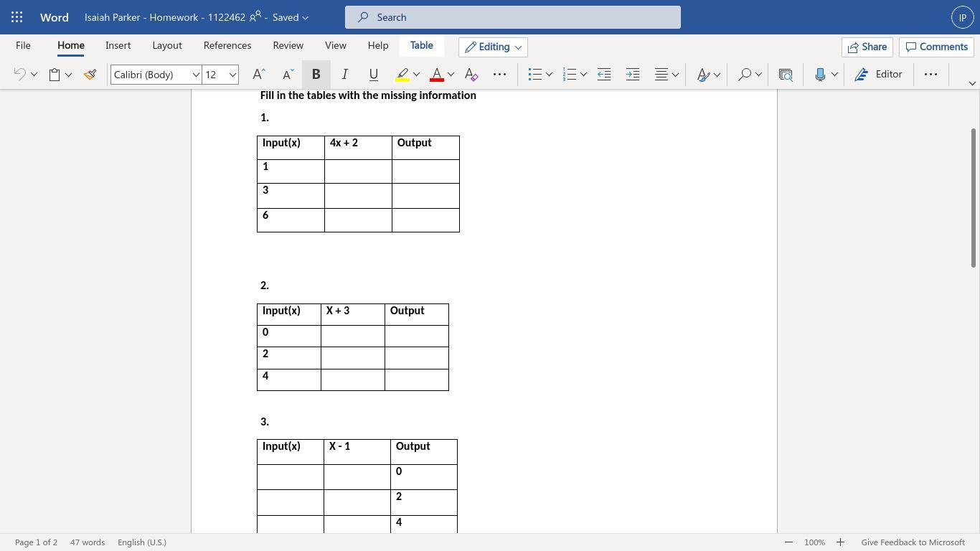Switch to the Layout tab
The image size is (980, 551).
167,45
